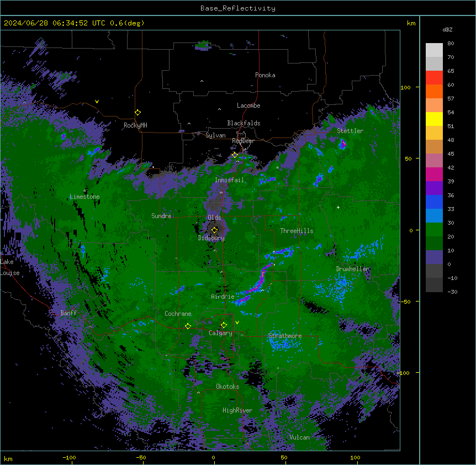Click the Vulcan label

(299, 437)
